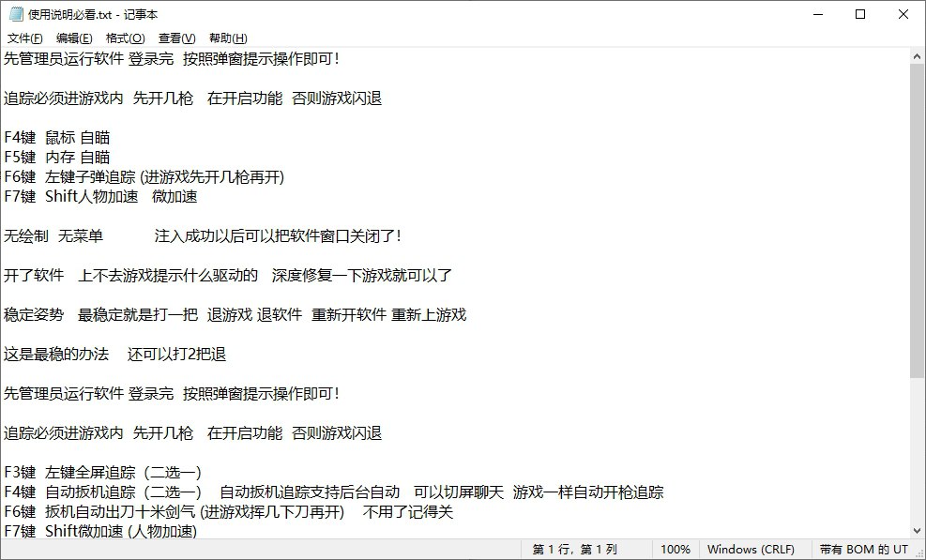Place cursor on the F4键 鼠标 自瞄 line
926x560 pixels.
(56, 137)
